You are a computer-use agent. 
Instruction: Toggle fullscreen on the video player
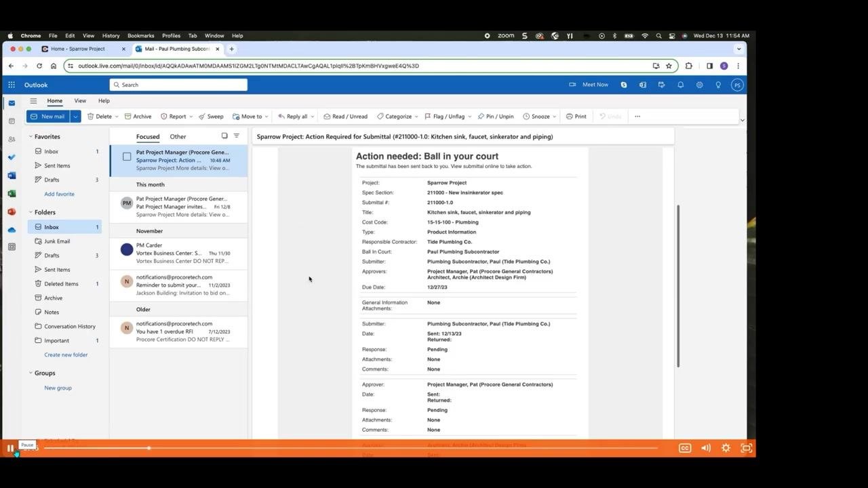click(747, 448)
